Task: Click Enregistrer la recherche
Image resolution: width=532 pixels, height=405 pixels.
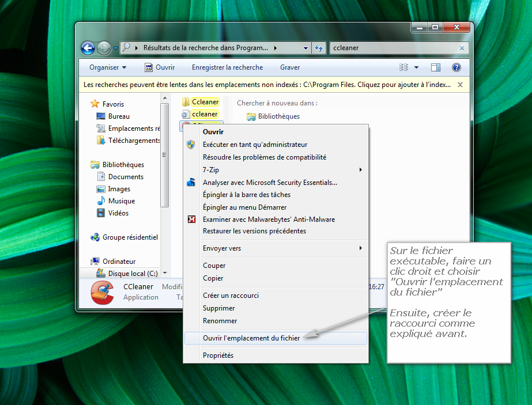Action: click(227, 67)
